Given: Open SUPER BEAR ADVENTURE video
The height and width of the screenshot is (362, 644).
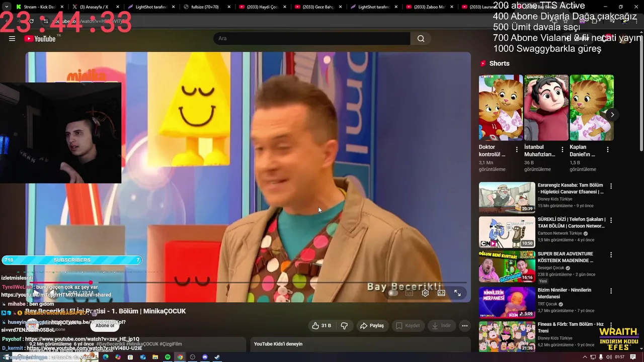Looking at the screenshot, I should click(x=507, y=266).
